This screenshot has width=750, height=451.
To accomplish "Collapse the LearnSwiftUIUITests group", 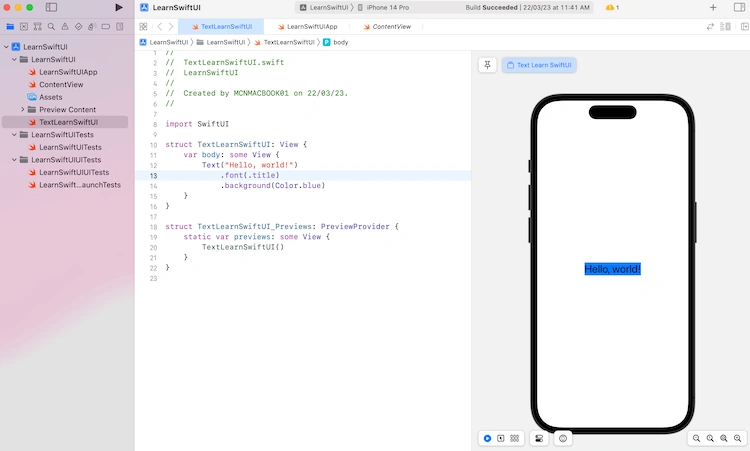I will coord(14,160).
